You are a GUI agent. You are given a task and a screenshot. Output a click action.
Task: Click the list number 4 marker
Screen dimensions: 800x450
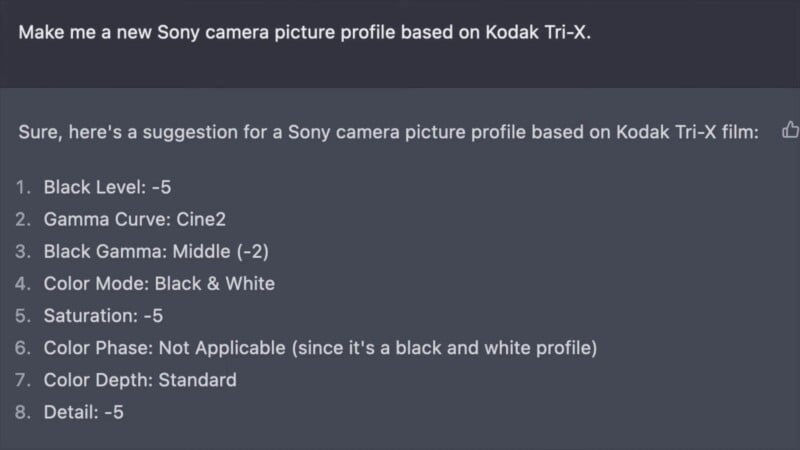pos(23,284)
